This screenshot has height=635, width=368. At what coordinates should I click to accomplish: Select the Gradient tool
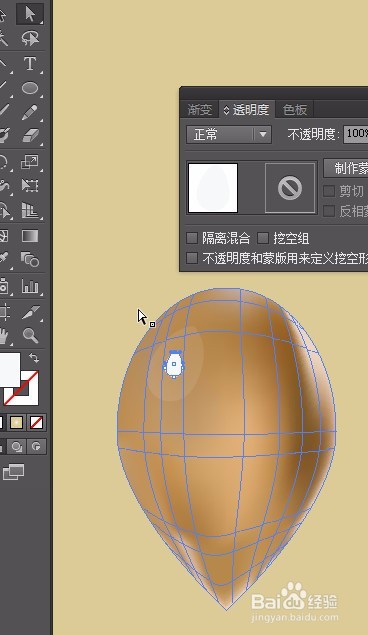click(x=30, y=236)
